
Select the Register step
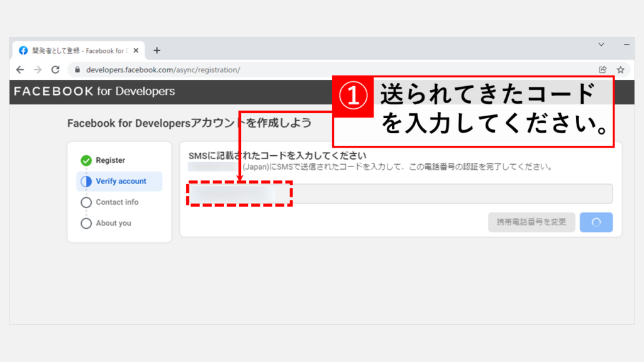click(x=110, y=160)
